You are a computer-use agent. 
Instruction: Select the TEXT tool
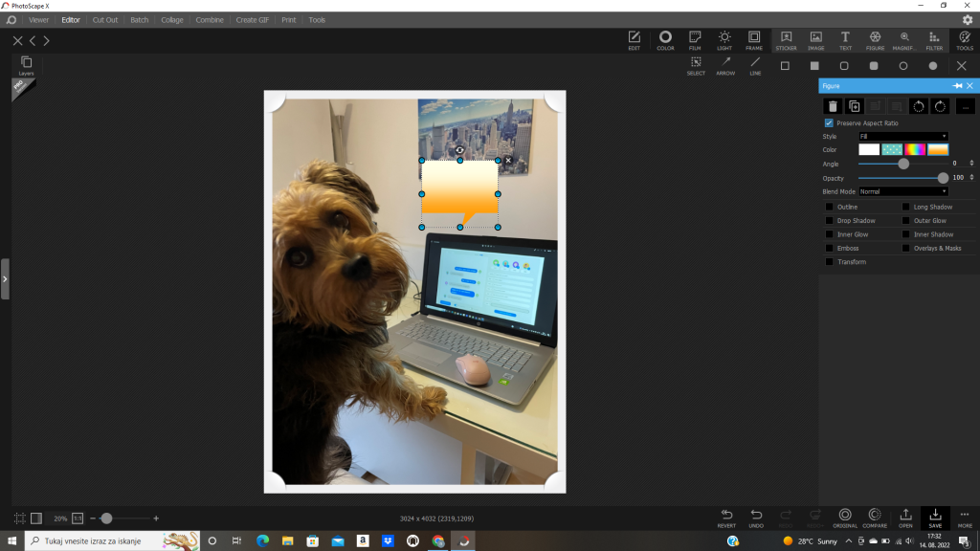845,40
